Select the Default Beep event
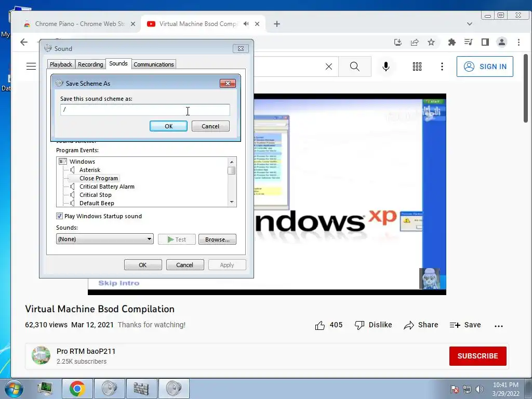The width and height of the screenshot is (532, 399). tap(97, 203)
